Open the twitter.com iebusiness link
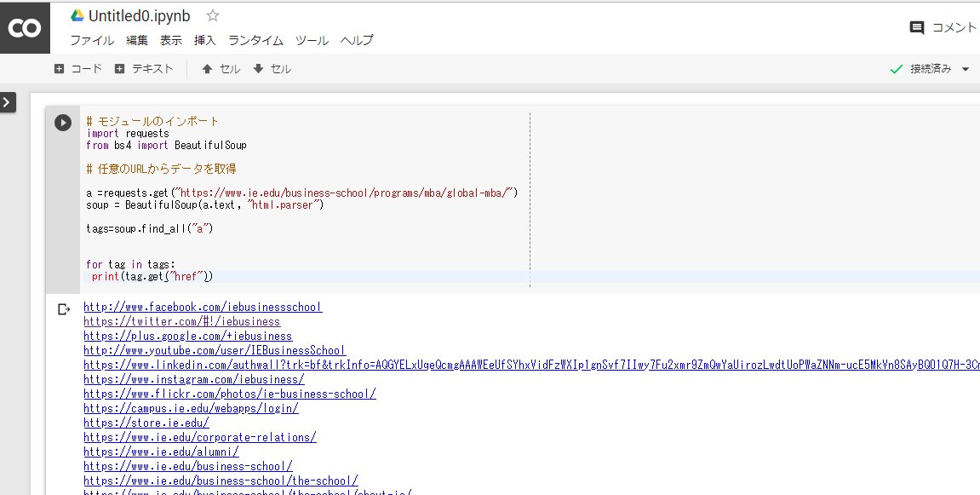Screen dimensions: 980x495 pos(182,322)
